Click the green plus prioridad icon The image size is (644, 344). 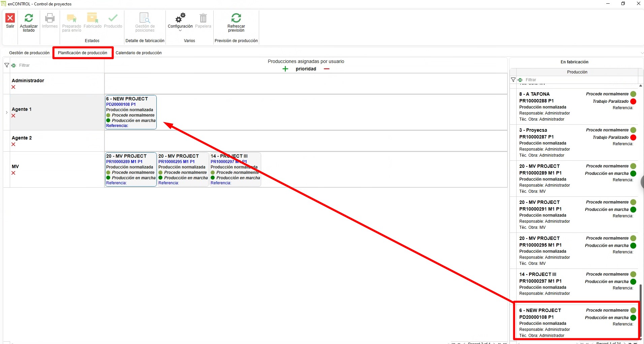point(285,69)
